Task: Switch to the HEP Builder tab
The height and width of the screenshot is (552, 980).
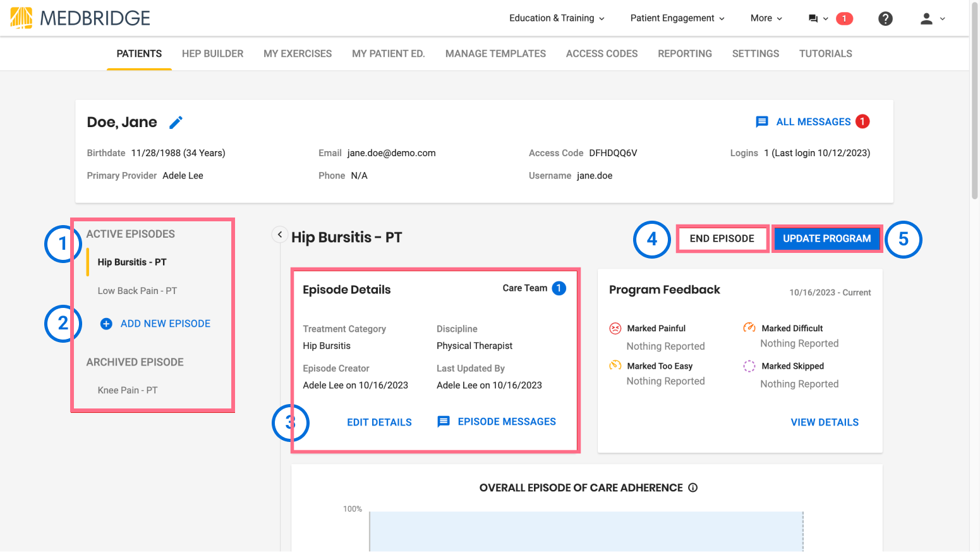Action: 212,54
